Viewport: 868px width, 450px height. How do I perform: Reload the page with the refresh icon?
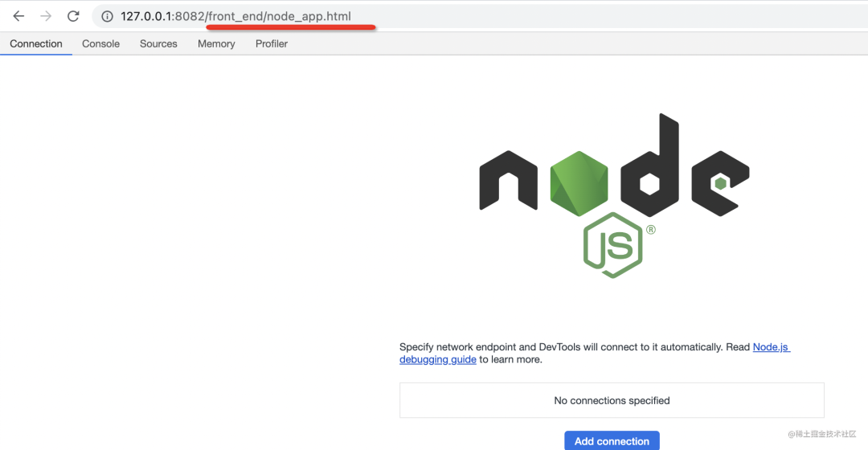[x=73, y=16]
